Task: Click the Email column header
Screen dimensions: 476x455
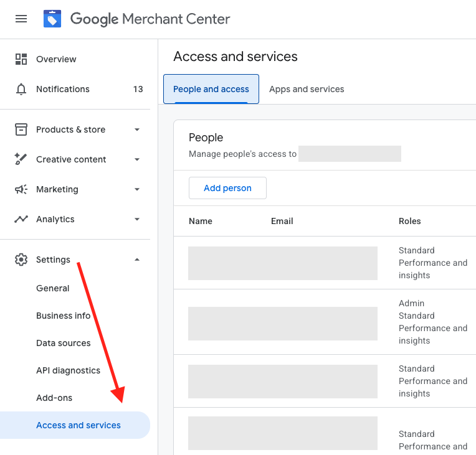Action: 282,221
